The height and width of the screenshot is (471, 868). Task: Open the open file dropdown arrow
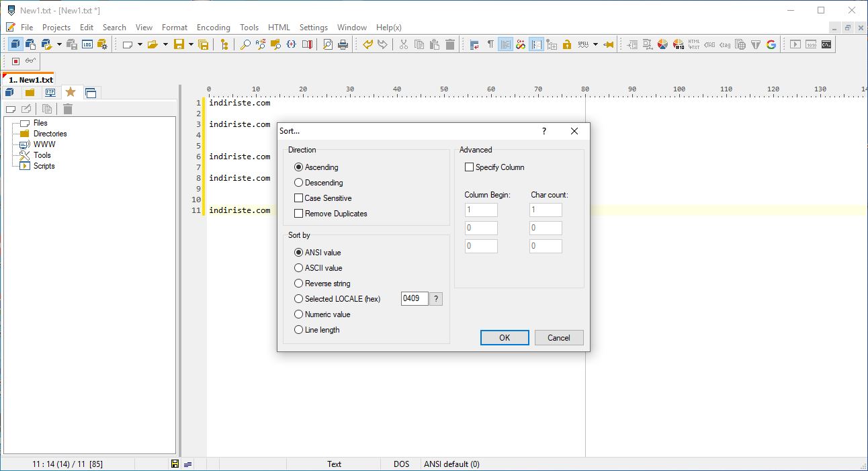165,44
